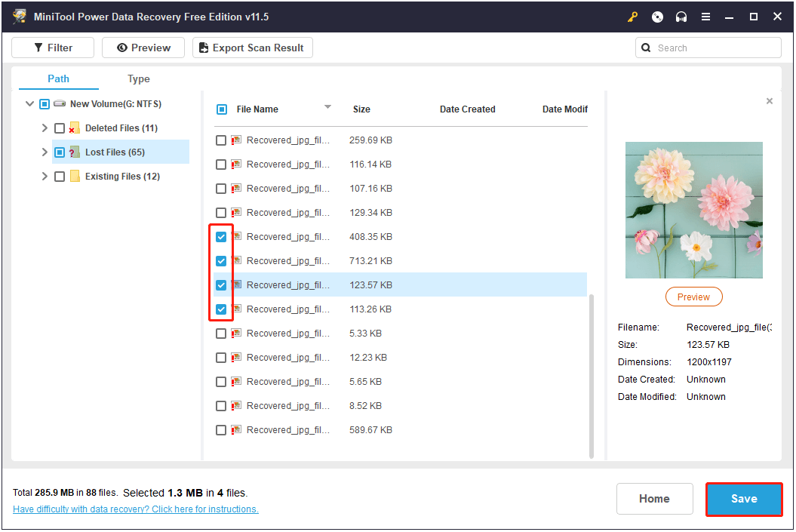Select Deleted Files (11) tree item
The image size is (796, 532).
(x=121, y=128)
